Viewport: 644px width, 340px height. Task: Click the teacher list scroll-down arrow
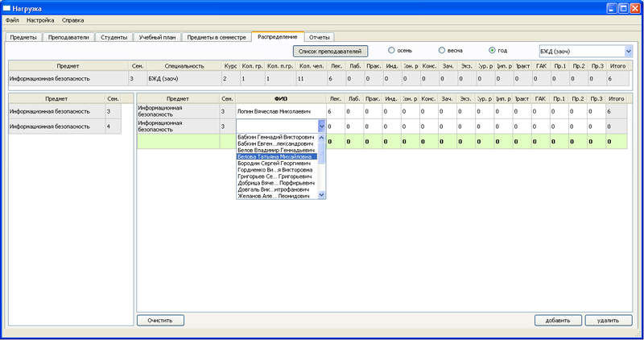coord(321,195)
